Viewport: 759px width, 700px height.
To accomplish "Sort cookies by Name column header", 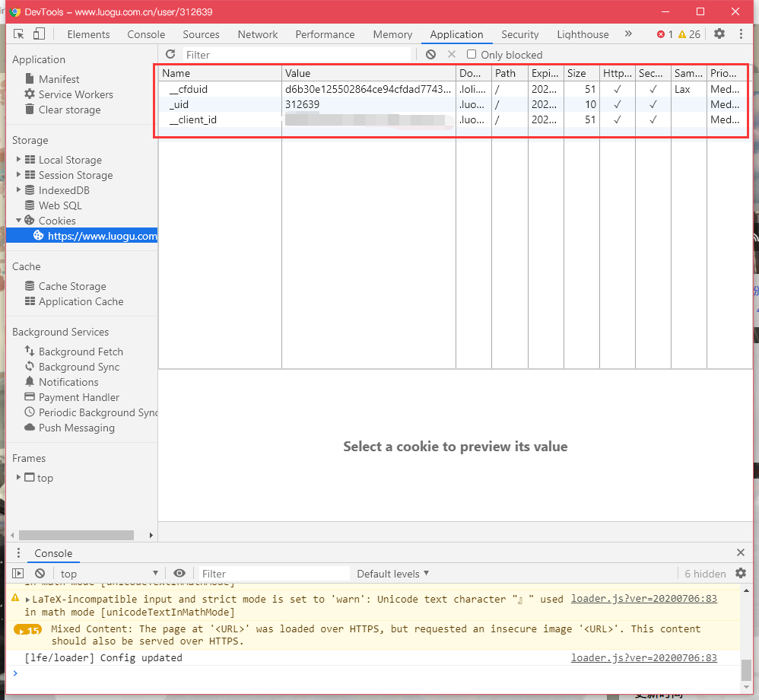I will [x=220, y=73].
